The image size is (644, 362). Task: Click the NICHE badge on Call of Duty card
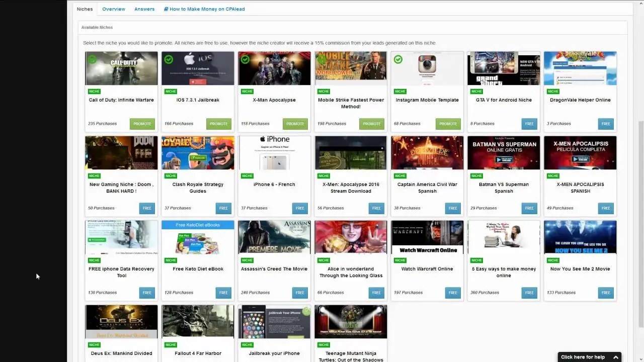pos(94,92)
